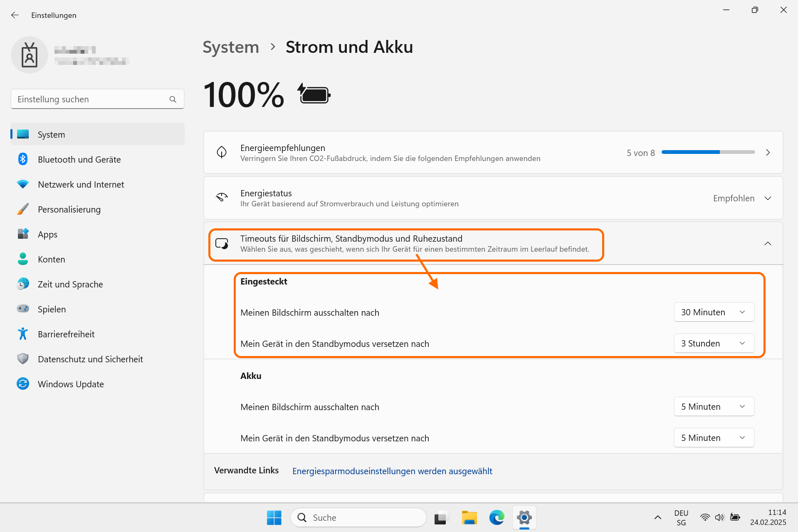Open battery screen-off dropdown under Akku
Viewport: 798px width, 532px height.
(714, 406)
